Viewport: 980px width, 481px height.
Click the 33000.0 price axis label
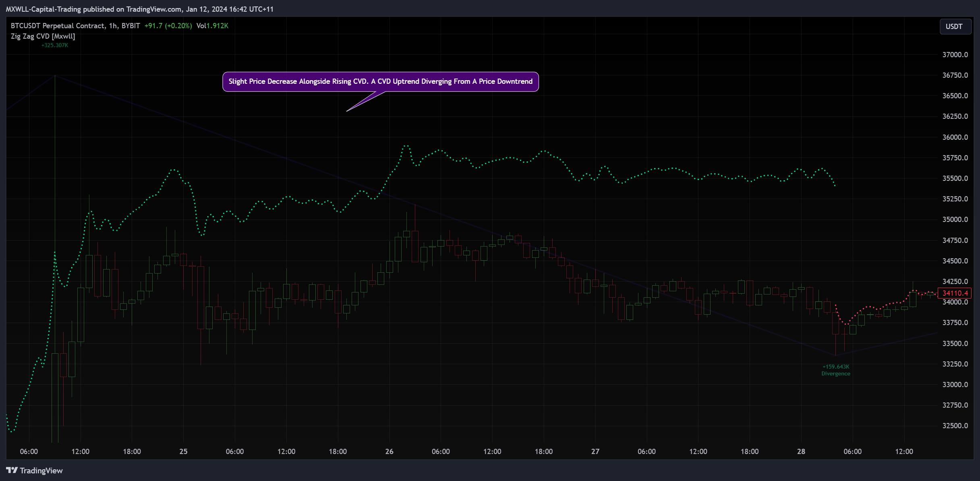[955, 385]
